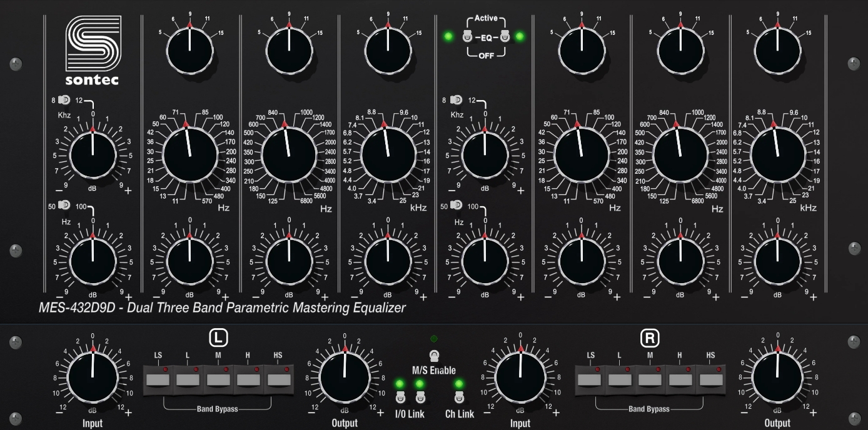Bypass the L band on channel L

(188, 379)
